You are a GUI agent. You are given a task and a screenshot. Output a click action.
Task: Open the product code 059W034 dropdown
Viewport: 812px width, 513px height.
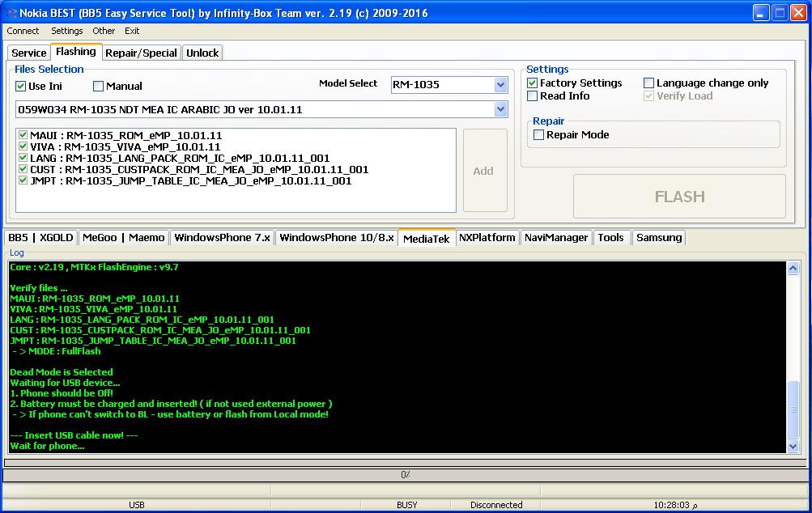(x=500, y=110)
